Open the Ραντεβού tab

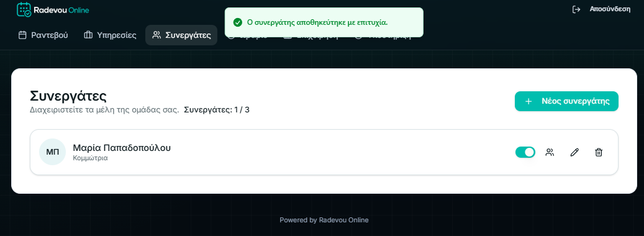click(43, 35)
